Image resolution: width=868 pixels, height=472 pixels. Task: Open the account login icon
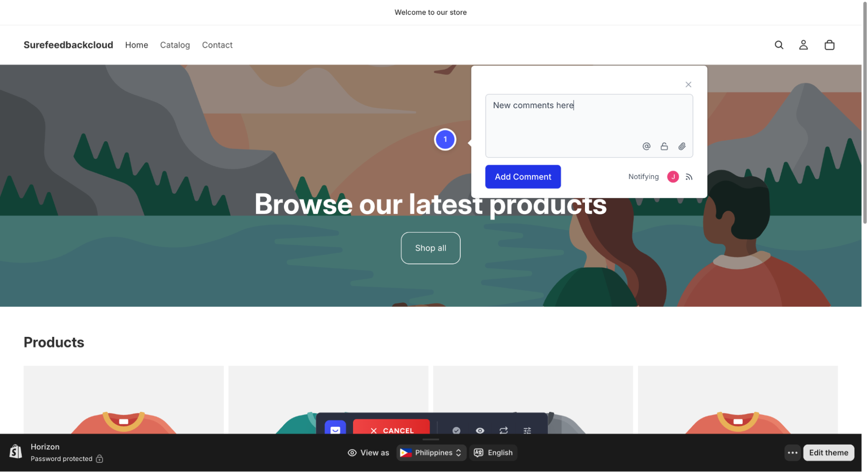click(x=803, y=45)
